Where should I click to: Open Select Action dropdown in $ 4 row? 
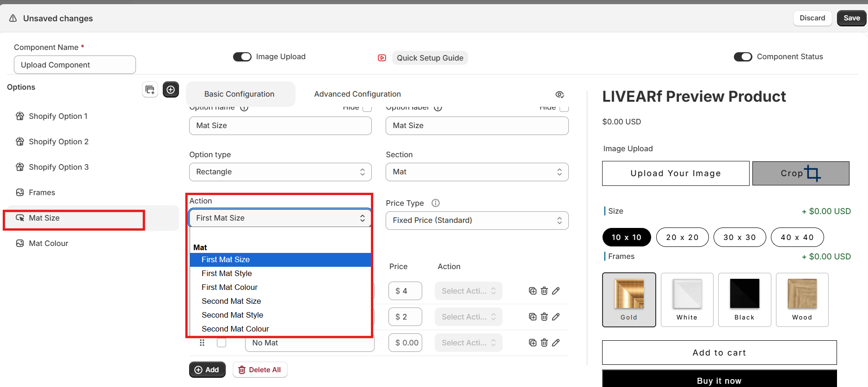tap(468, 291)
